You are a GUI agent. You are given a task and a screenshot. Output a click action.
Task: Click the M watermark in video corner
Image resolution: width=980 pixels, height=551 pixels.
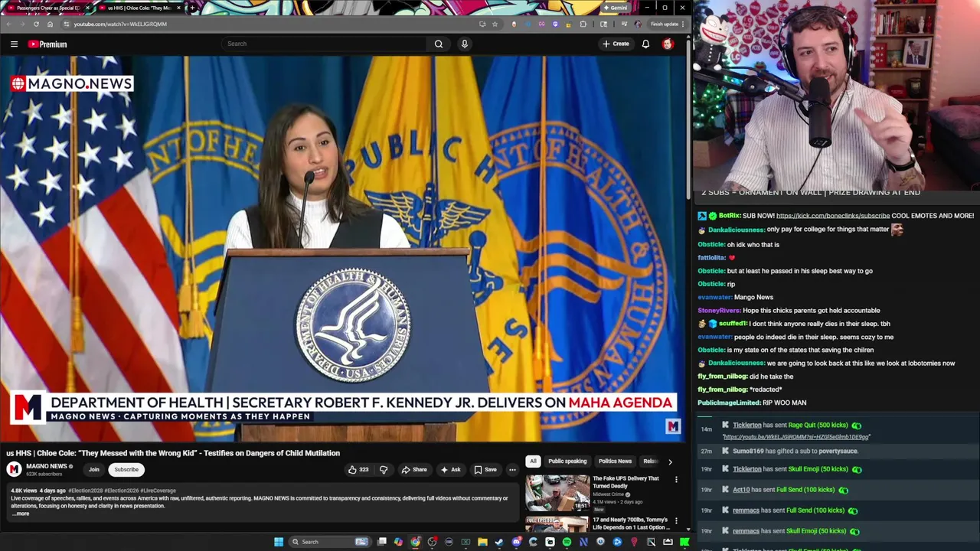click(673, 426)
